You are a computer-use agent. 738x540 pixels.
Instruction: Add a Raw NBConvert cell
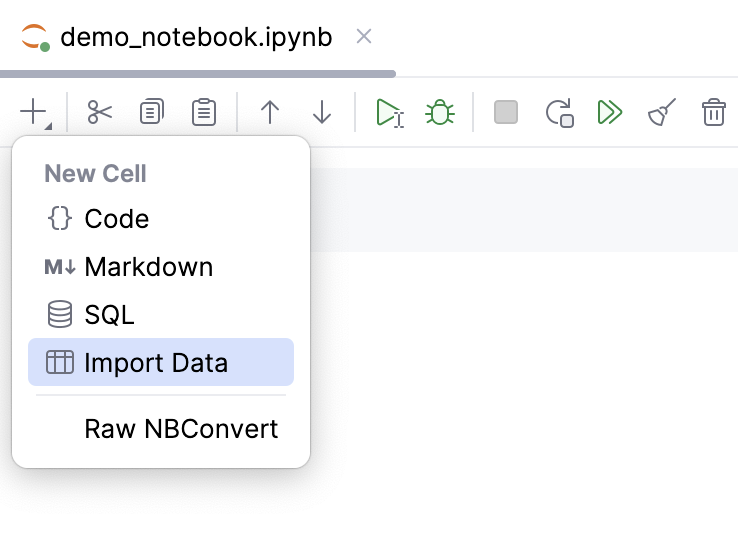point(181,429)
